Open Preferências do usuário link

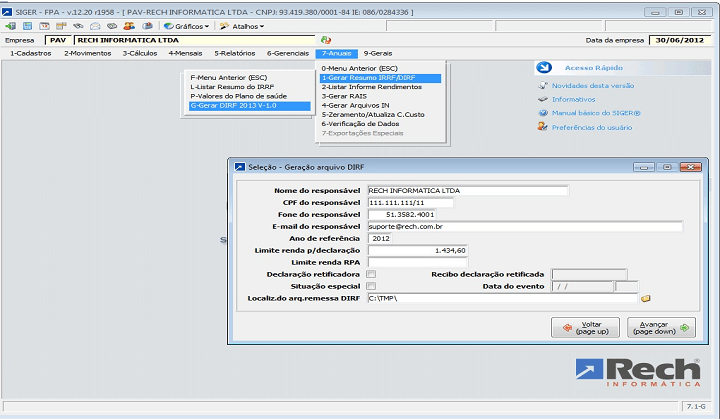point(592,127)
